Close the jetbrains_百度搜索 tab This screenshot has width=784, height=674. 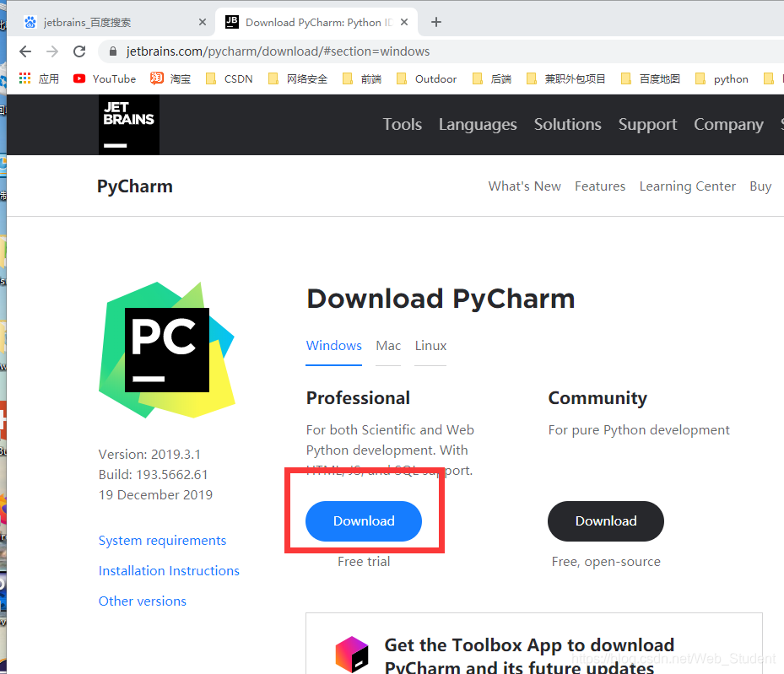pos(203,22)
